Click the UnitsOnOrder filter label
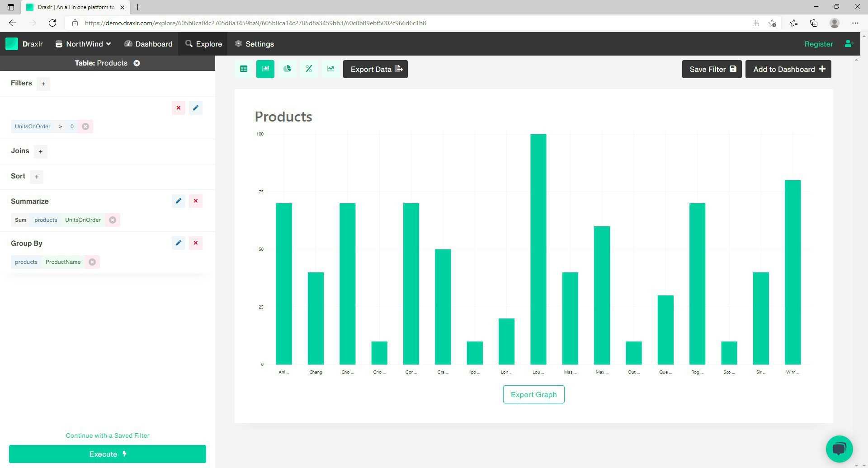Image resolution: width=868 pixels, height=468 pixels. [33, 126]
